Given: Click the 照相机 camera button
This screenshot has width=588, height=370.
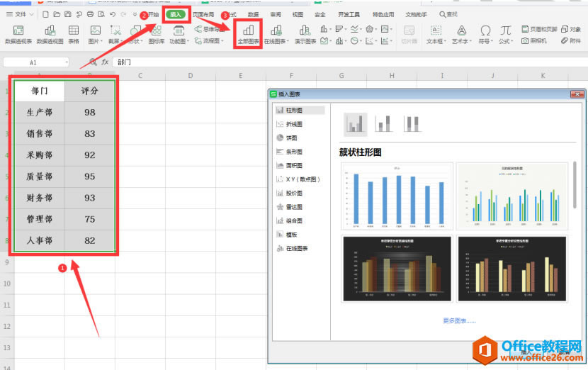Looking at the screenshot, I should click(534, 40).
